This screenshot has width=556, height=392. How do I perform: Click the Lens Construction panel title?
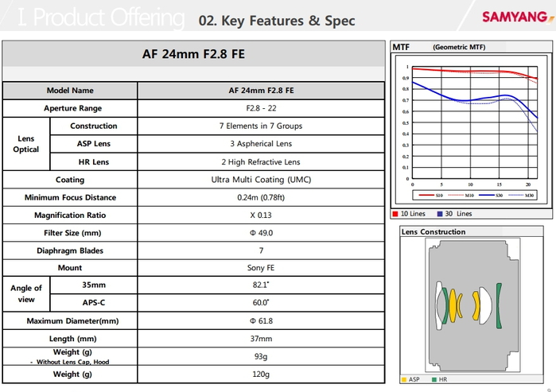click(434, 232)
